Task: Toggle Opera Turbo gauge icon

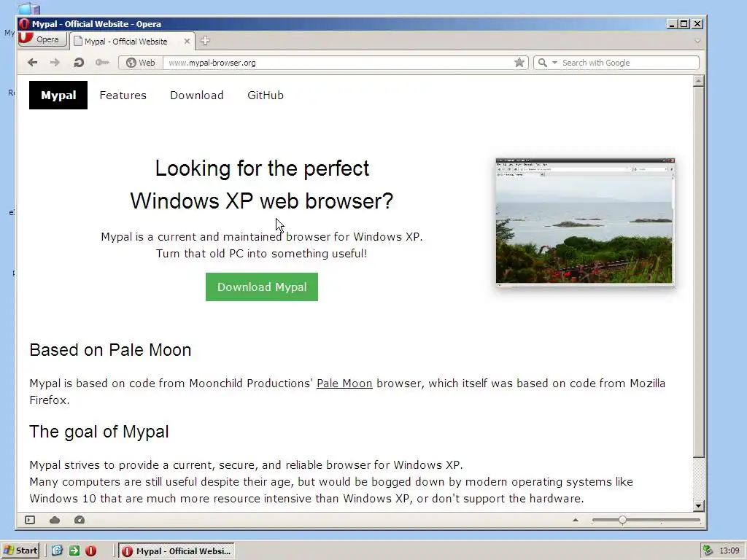Action: [80, 520]
